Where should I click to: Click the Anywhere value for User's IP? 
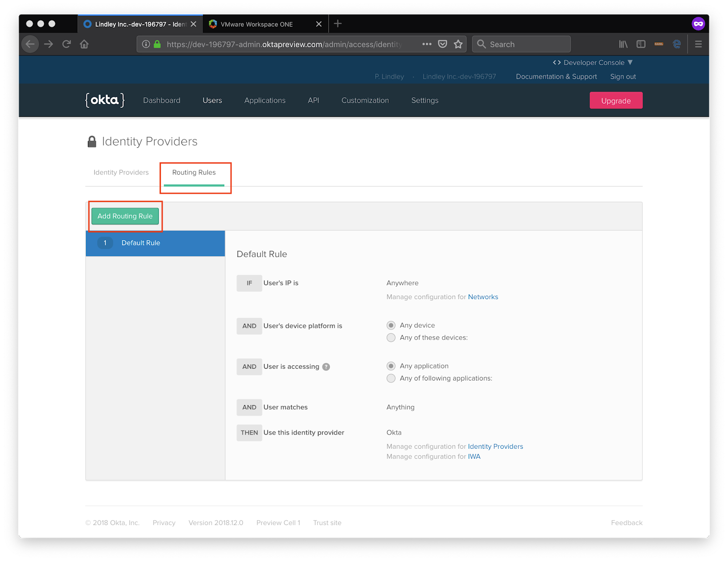pos(402,283)
